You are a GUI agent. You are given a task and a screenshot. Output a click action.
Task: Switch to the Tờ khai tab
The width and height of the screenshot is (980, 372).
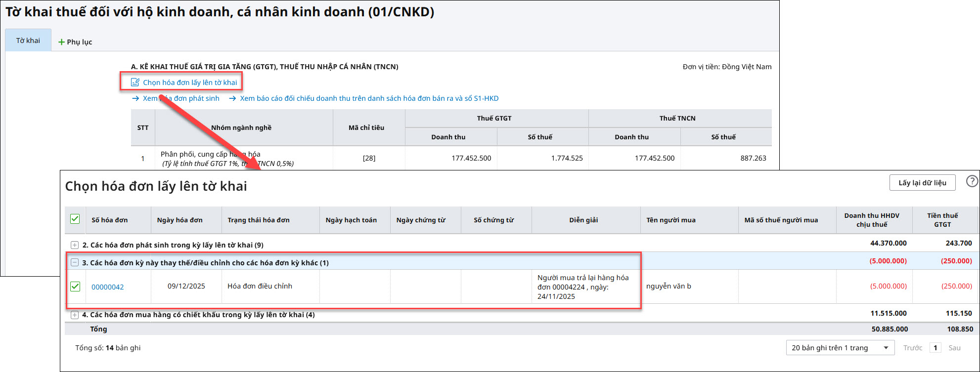pos(28,41)
